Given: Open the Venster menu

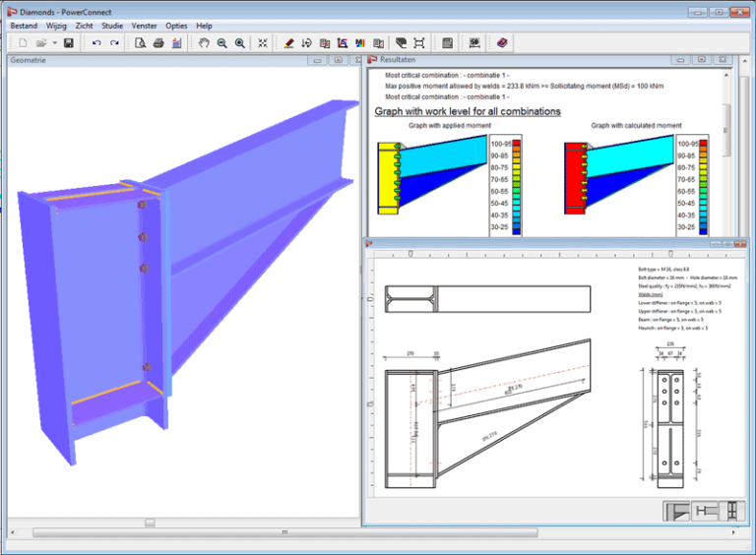Looking at the screenshot, I should (x=144, y=26).
